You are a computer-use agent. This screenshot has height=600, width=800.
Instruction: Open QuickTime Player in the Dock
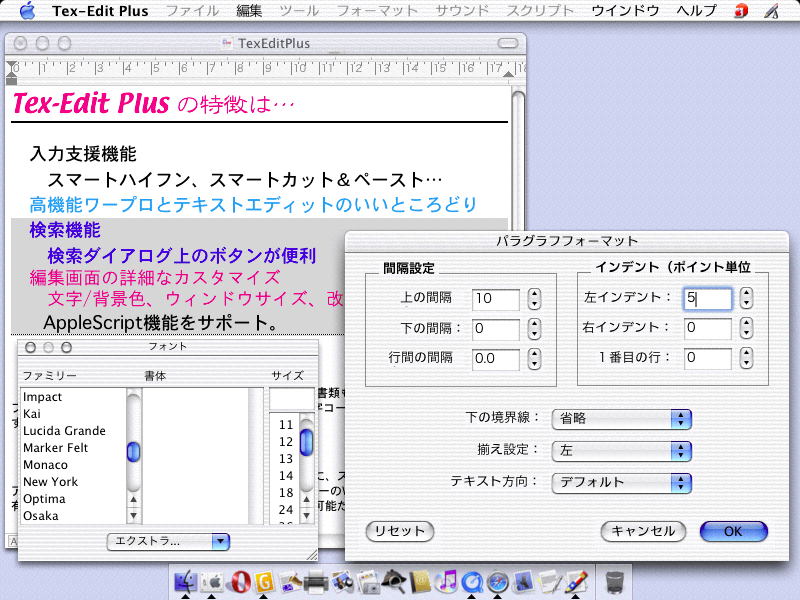pyautogui.click(x=472, y=582)
